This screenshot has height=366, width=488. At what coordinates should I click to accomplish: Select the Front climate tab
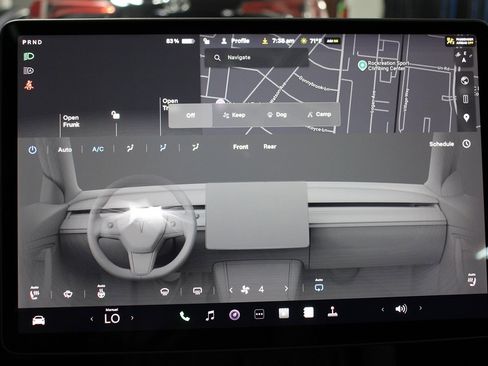241,147
